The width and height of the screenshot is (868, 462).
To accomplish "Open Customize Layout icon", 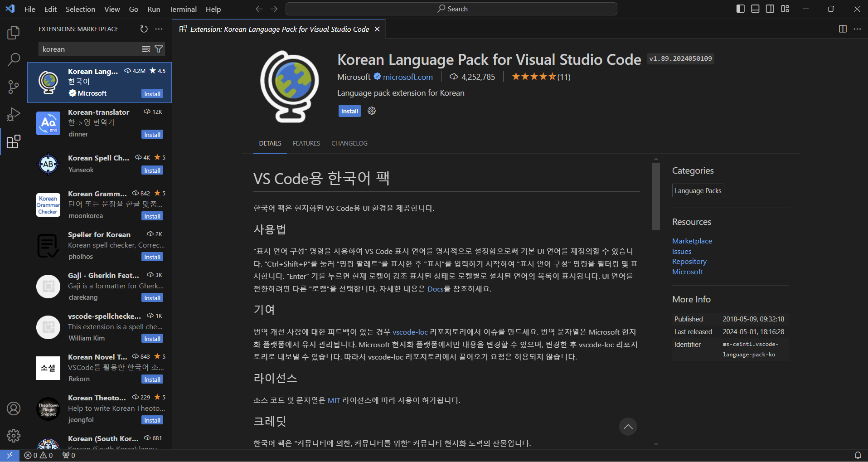I will point(785,9).
